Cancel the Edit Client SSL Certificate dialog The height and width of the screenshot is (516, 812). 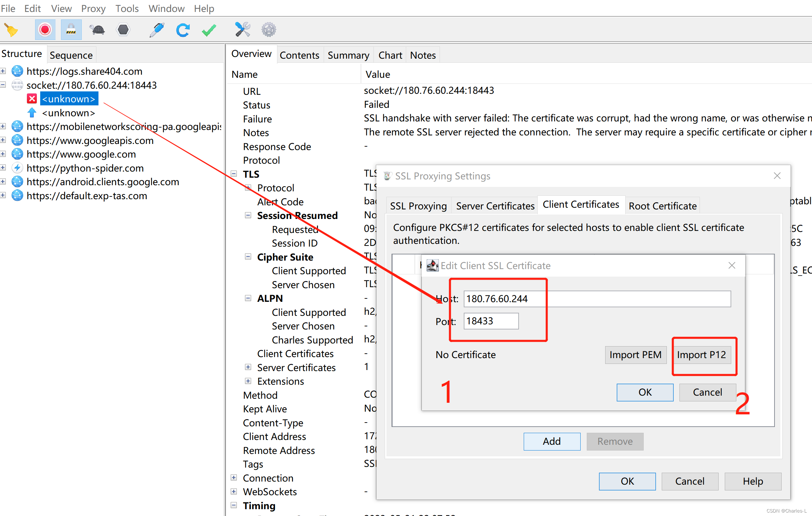pos(708,393)
